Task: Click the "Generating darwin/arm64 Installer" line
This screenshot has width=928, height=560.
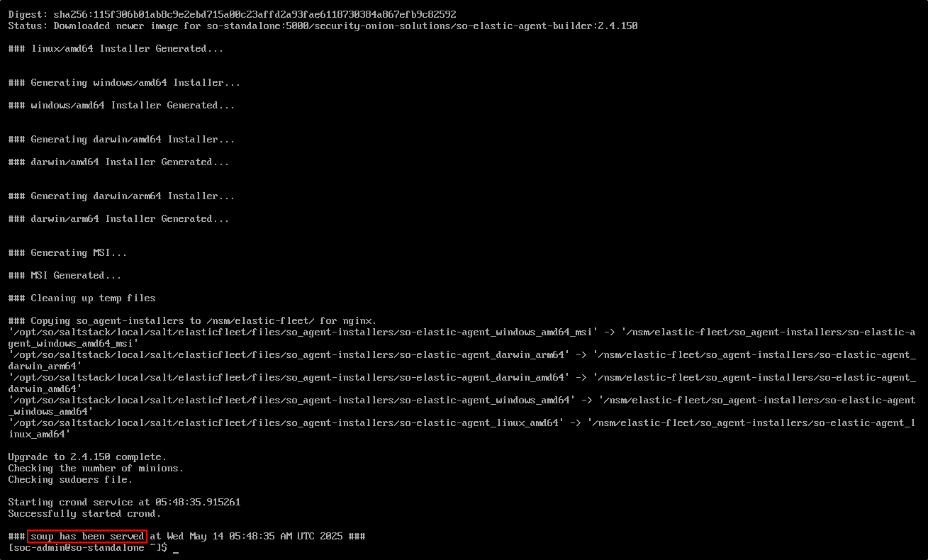Action: pos(121,196)
